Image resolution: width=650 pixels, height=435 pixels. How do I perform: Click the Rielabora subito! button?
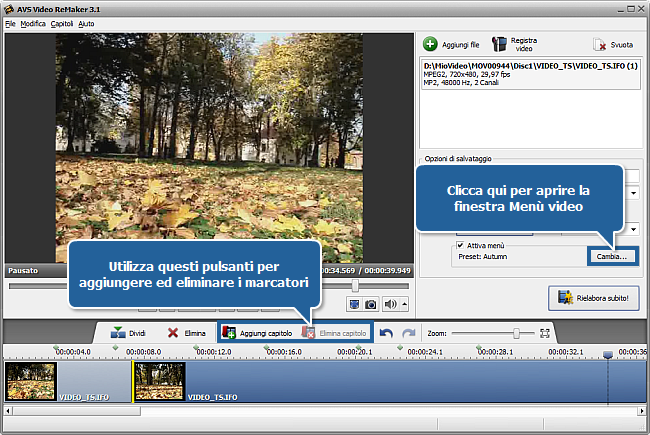pyautogui.click(x=594, y=297)
